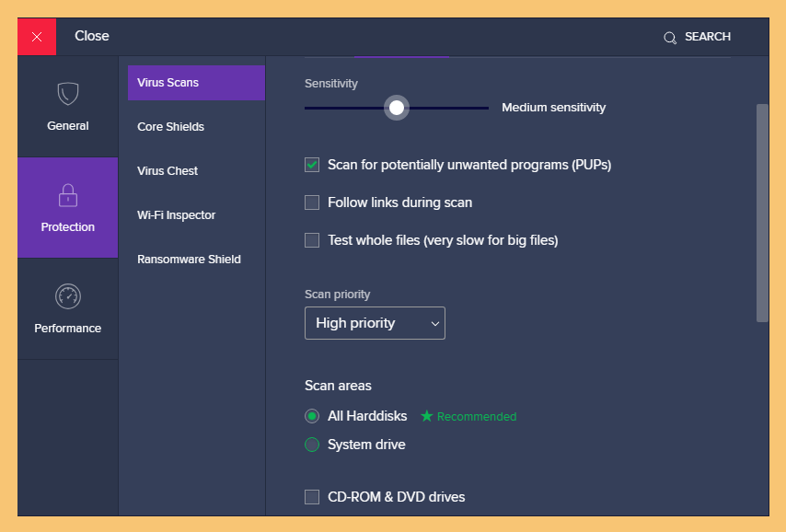The image size is (786, 532).
Task: Enable Follow links during scan
Action: point(312,202)
